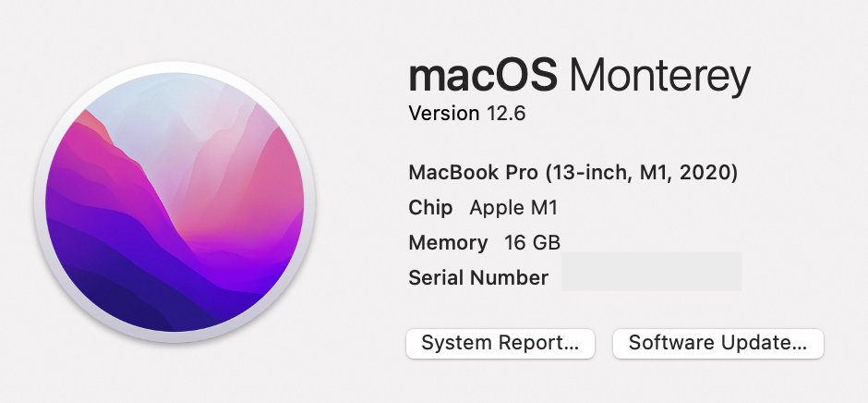Open the System Report... button
This screenshot has height=403, width=868.
(500, 343)
